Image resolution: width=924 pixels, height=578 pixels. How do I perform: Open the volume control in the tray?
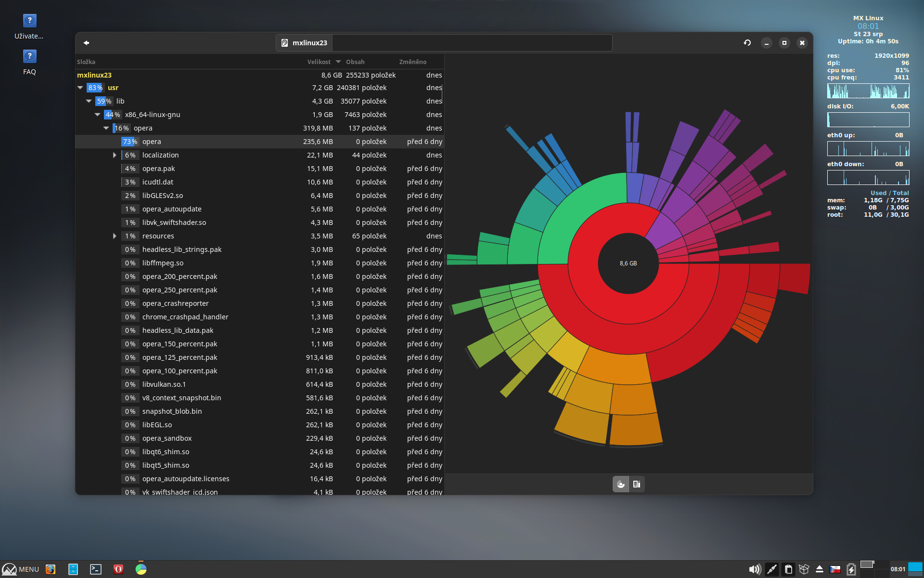755,569
